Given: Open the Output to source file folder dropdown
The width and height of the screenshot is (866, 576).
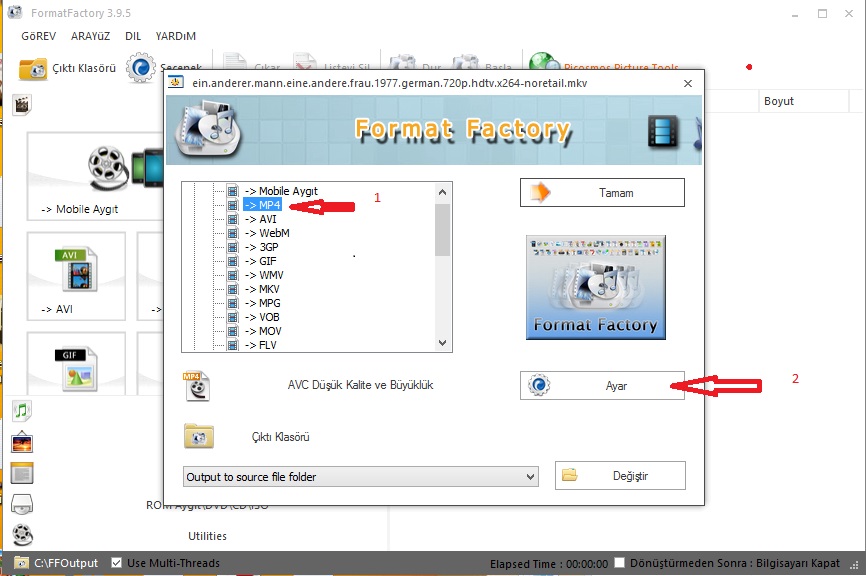Looking at the screenshot, I should [361, 477].
